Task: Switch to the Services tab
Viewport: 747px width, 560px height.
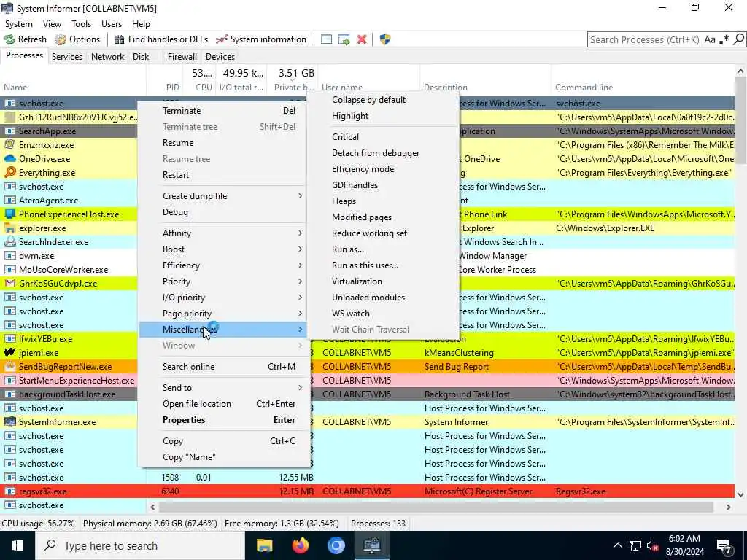Action: click(66, 57)
